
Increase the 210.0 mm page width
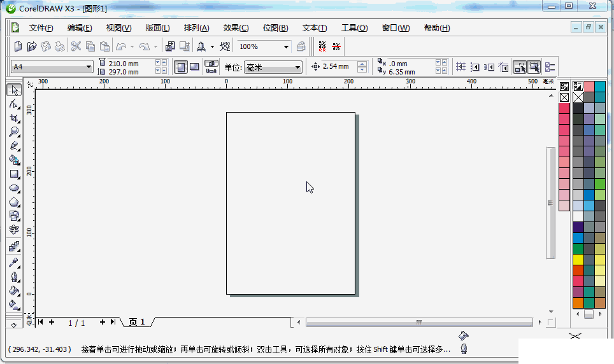[164, 62]
